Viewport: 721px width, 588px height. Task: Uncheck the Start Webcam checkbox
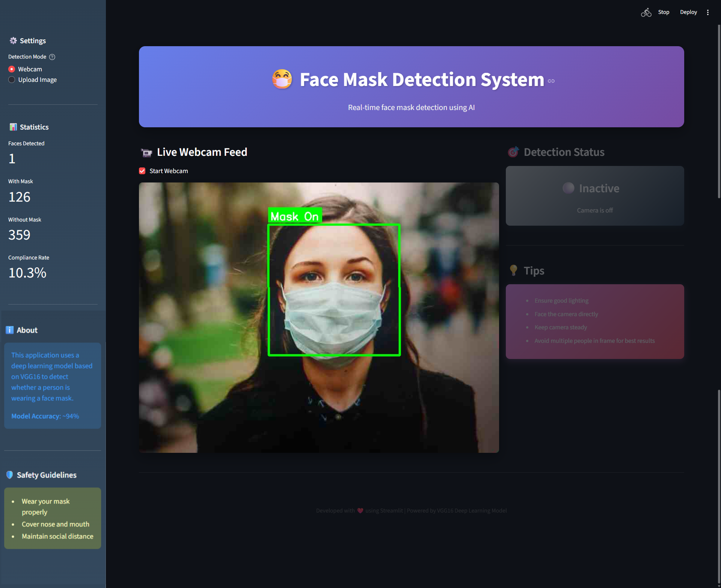[x=142, y=171]
